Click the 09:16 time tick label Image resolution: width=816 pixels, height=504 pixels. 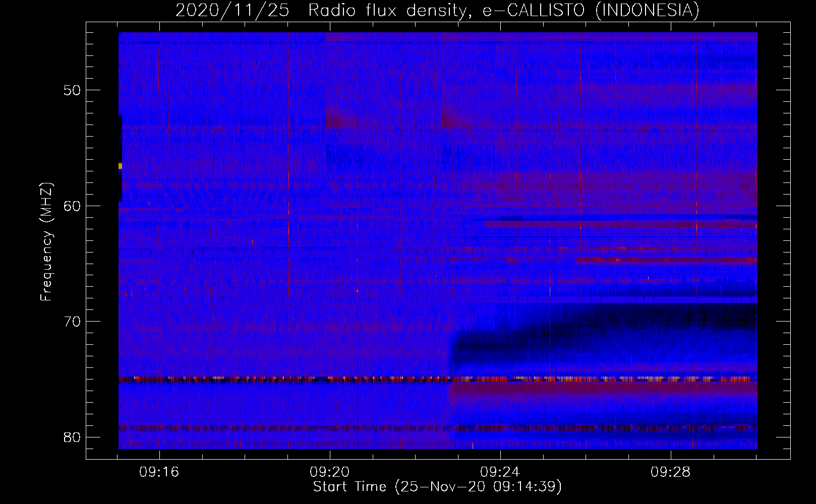(160, 472)
